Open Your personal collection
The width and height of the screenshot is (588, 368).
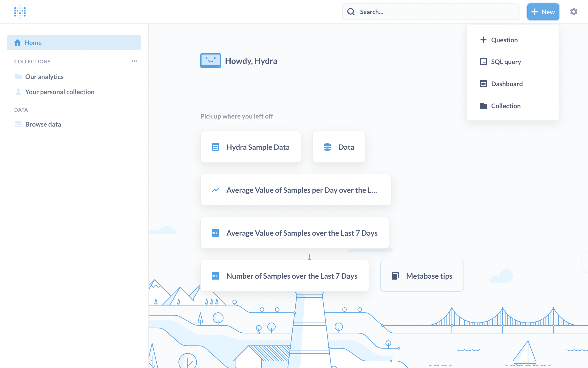pos(60,92)
